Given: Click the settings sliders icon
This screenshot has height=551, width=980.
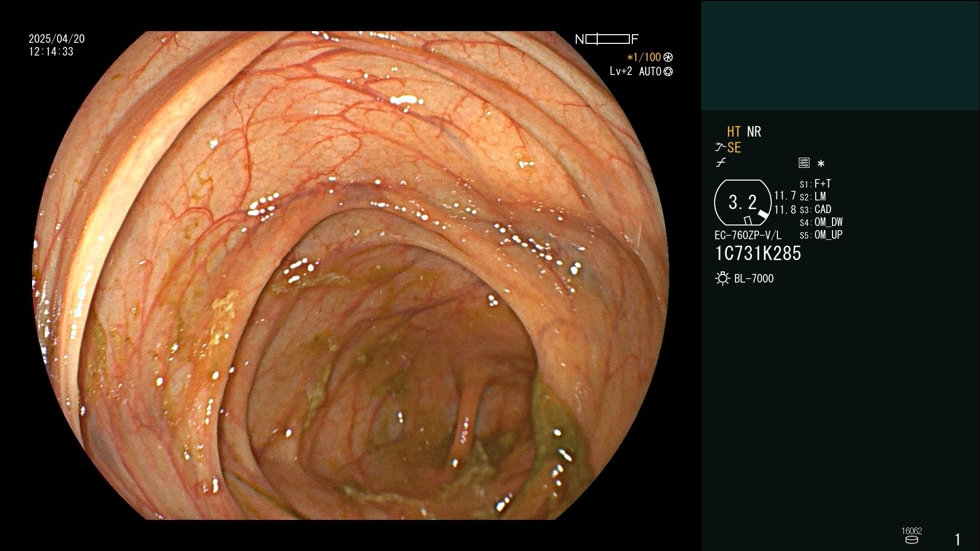Looking at the screenshot, I should (804, 163).
